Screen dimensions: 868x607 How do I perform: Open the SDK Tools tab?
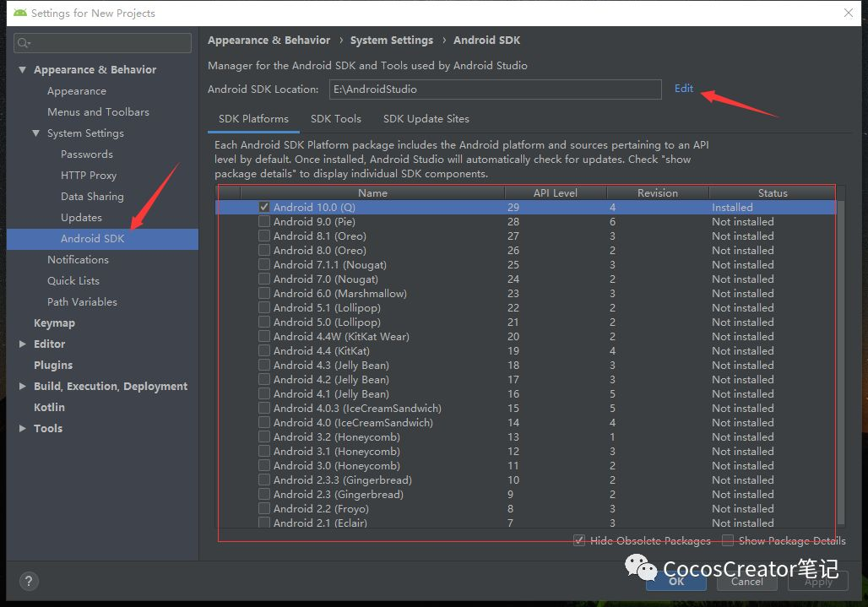click(335, 119)
